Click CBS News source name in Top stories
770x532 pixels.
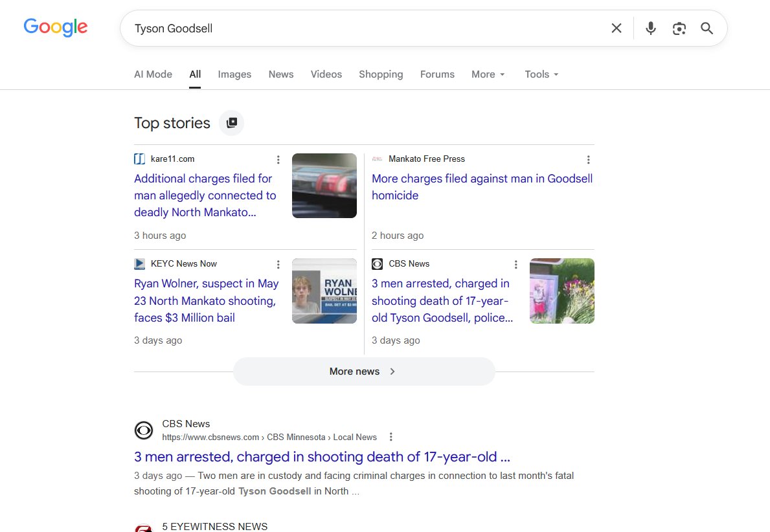(409, 264)
